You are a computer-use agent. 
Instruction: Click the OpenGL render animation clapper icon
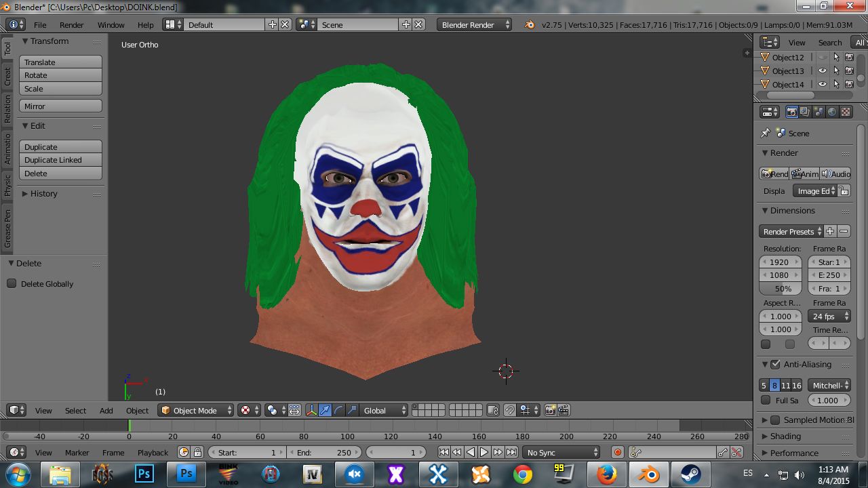[564, 410]
